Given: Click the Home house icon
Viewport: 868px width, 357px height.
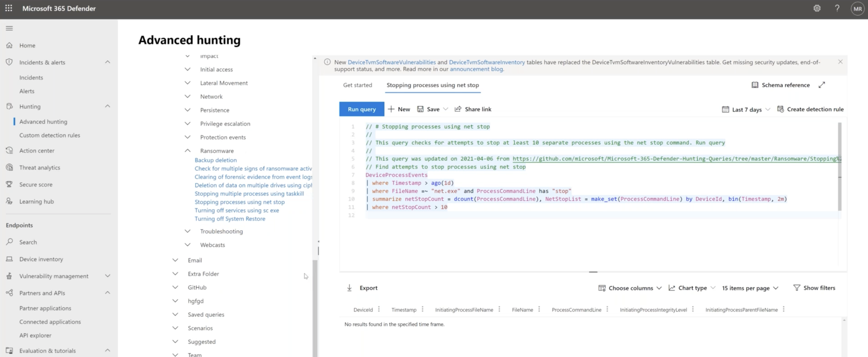Looking at the screenshot, I should tap(9, 45).
